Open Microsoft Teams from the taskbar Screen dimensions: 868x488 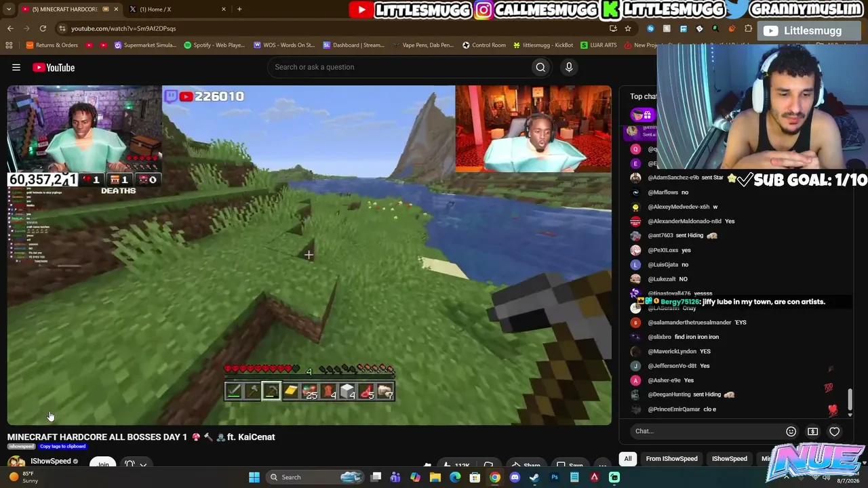click(x=395, y=477)
